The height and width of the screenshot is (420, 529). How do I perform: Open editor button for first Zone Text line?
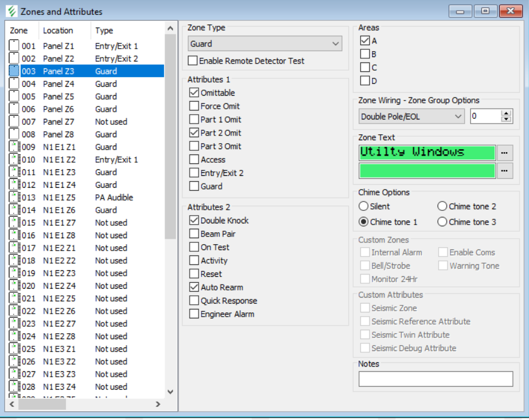coord(504,152)
